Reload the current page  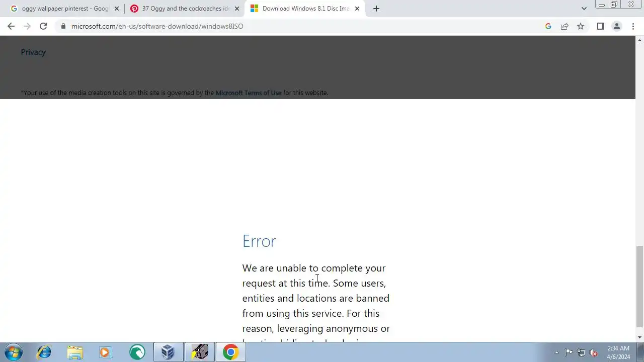click(x=43, y=26)
